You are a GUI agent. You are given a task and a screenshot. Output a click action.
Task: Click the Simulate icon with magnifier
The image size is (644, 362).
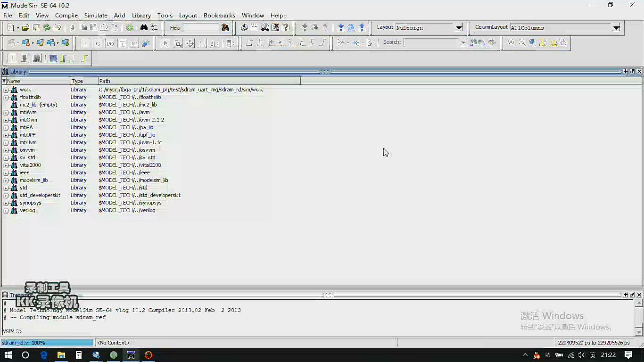pos(265,28)
